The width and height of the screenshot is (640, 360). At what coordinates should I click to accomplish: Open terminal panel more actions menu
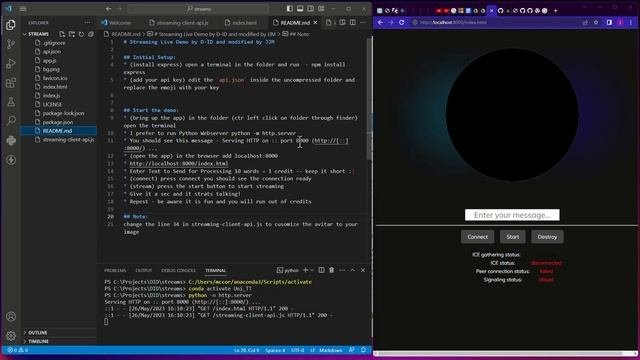pos(342,270)
